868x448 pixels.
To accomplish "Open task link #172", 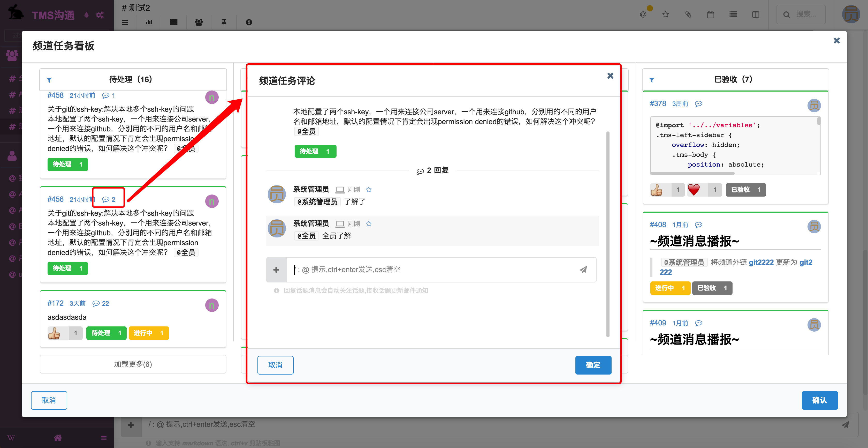I will click(56, 303).
